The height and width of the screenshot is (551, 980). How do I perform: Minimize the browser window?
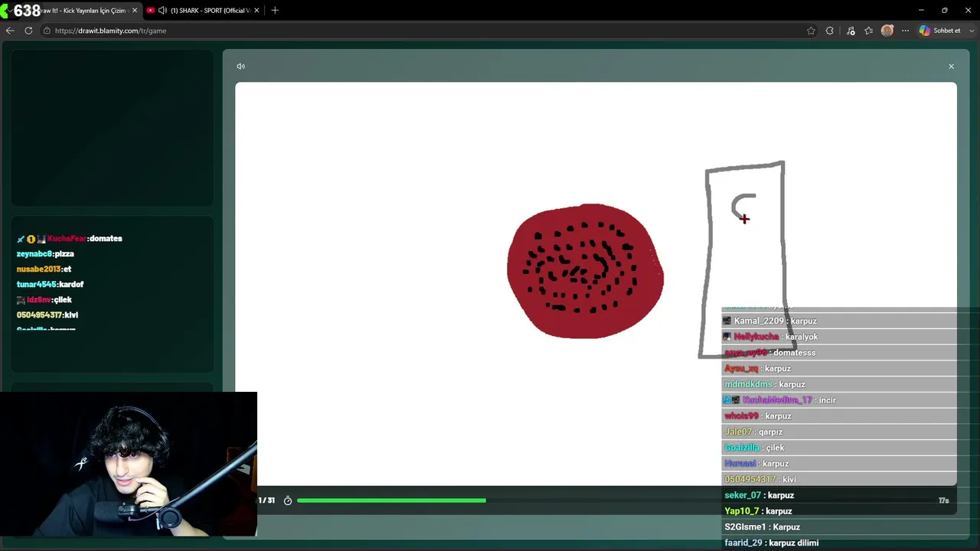pos(921,11)
